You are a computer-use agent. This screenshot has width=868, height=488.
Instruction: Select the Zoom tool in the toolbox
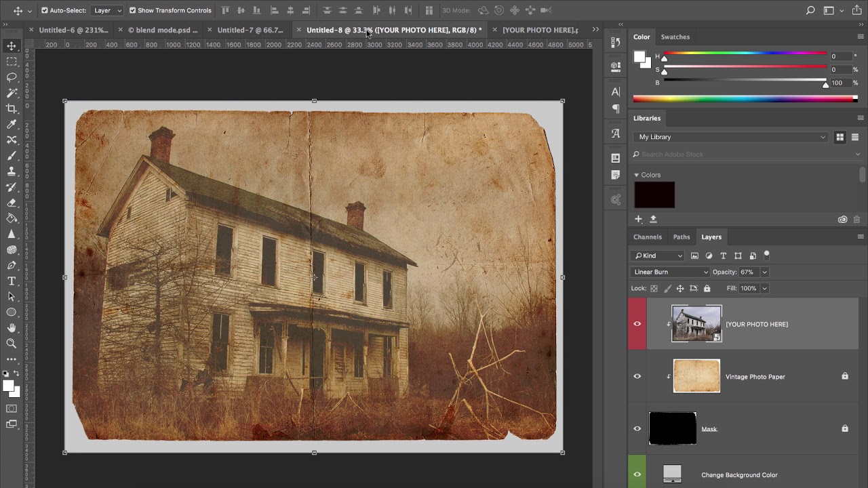point(12,344)
